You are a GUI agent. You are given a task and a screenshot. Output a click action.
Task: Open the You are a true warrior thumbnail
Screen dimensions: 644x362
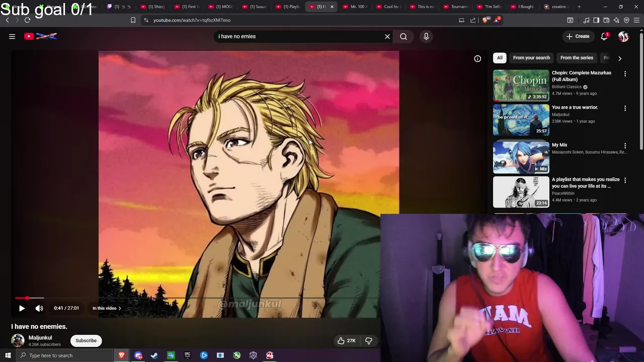pos(521,120)
